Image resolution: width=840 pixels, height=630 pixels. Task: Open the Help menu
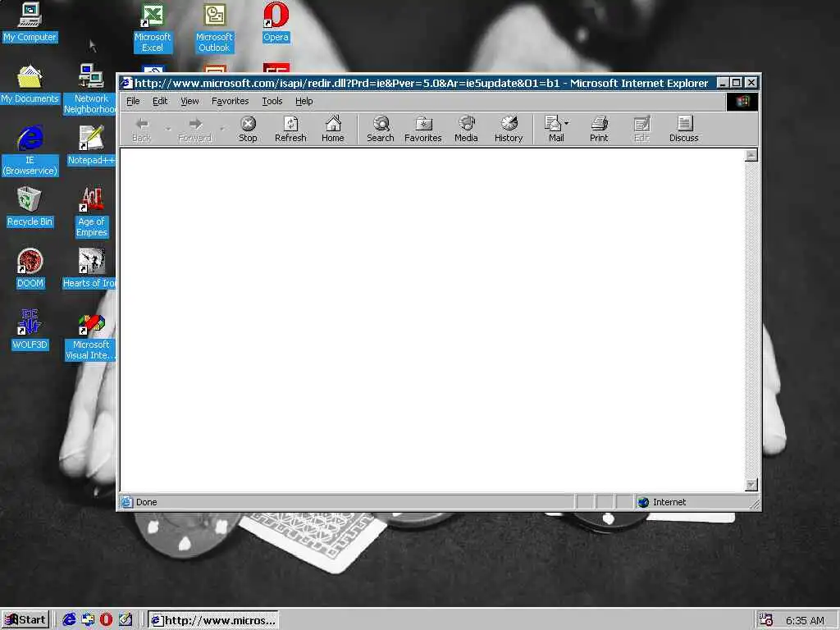[x=304, y=101]
